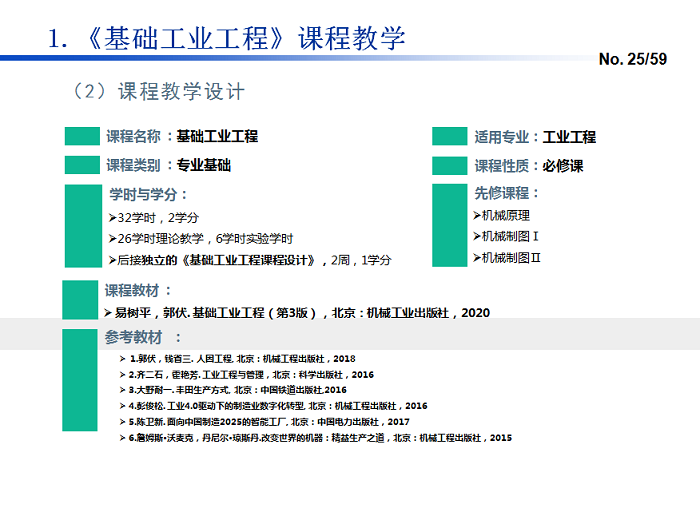Viewport: 700px width, 520px height.
Task: Click the 机械制图 I prerequisite item
Action: [x=510, y=236]
